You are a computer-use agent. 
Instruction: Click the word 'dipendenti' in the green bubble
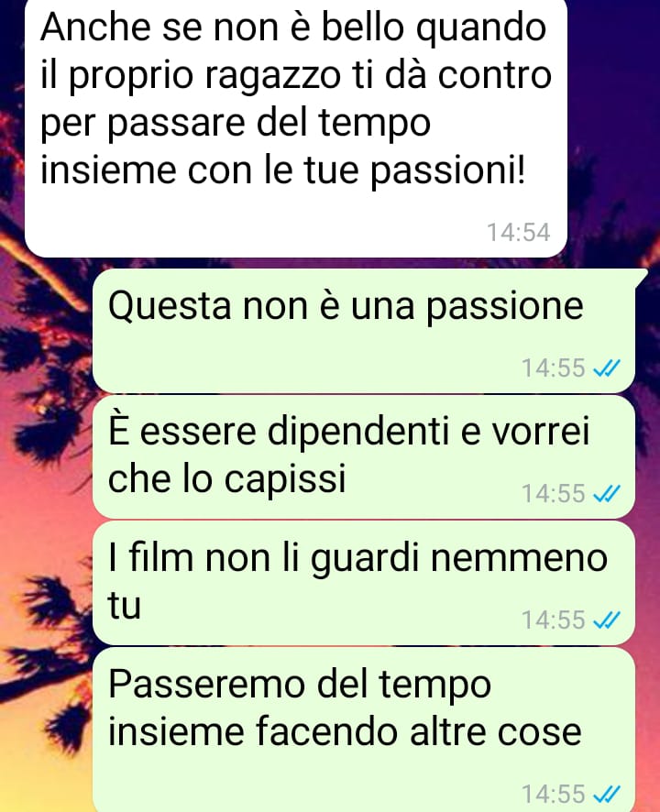click(358, 431)
